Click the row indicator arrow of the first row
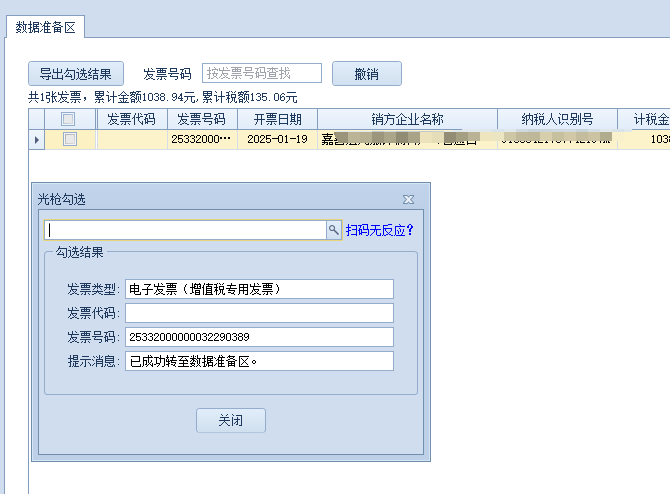The height and width of the screenshot is (494, 670). [x=37, y=140]
